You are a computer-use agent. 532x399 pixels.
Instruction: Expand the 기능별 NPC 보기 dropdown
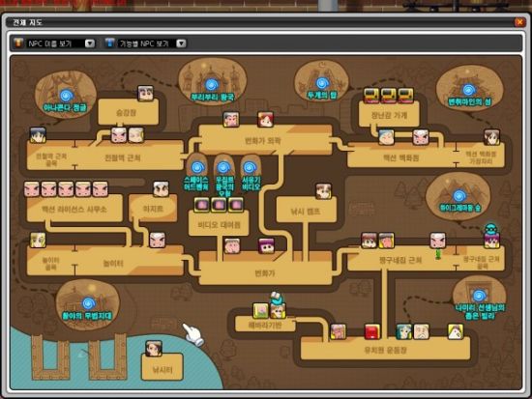(x=181, y=43)
